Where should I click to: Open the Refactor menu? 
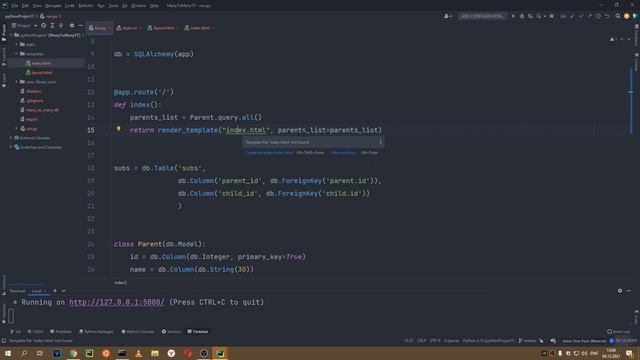(86, 6)
